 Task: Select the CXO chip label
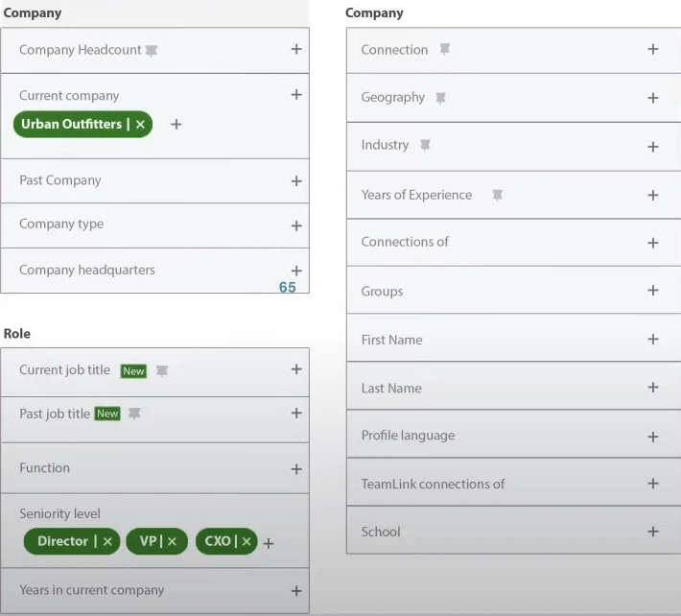[x=218, y=541]
